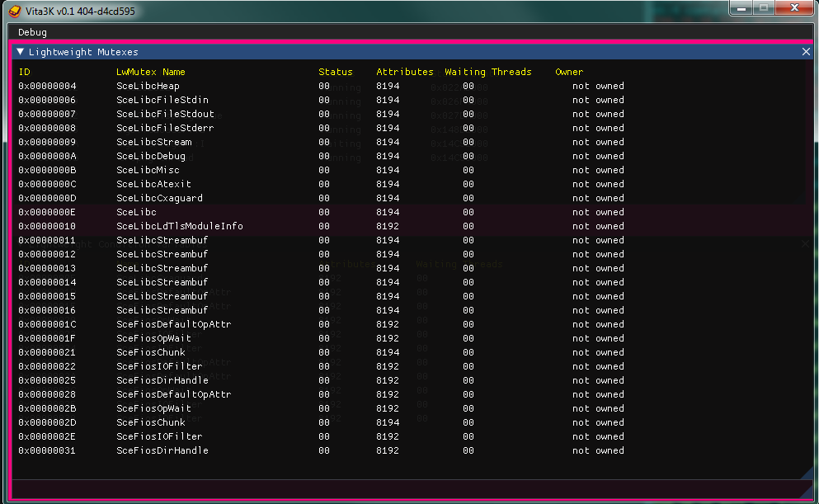Select the SceLibcFileStdin entry

[162, 101]
